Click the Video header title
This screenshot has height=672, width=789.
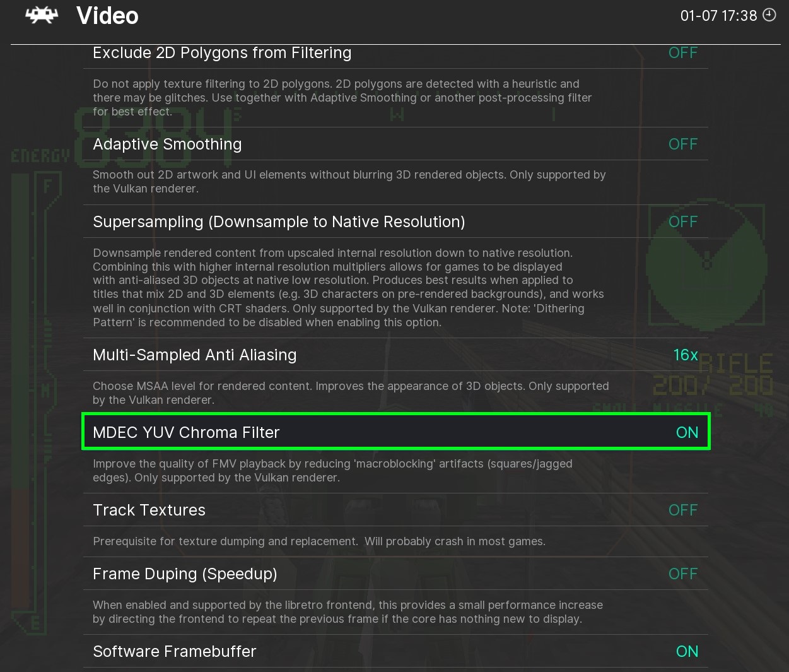[107, 16]
